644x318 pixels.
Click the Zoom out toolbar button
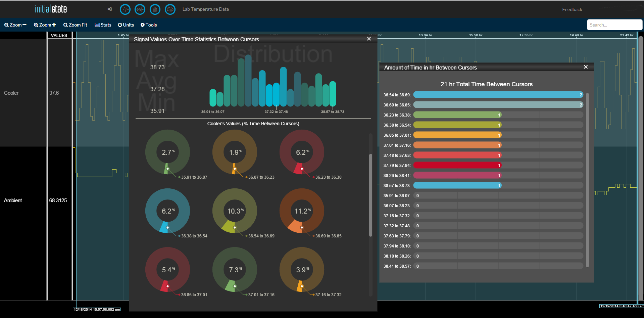(15, 25)
